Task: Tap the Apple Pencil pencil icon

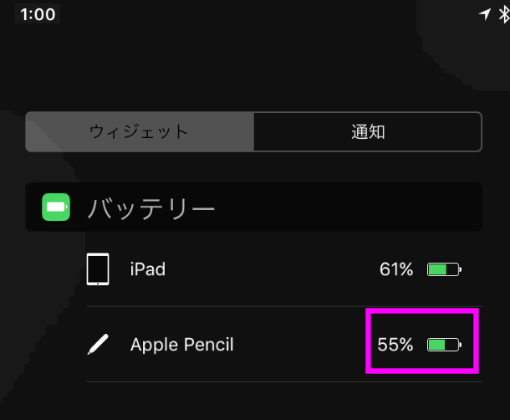Action: 98,345
